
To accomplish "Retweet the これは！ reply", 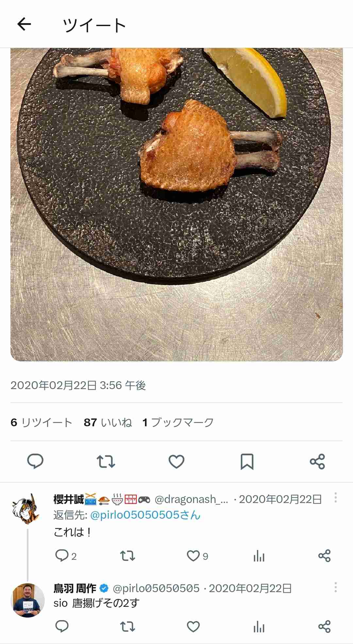I will [127, 556].
